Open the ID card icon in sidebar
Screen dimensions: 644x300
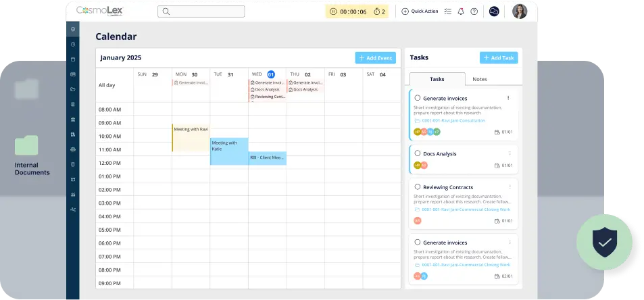[73, 74]
